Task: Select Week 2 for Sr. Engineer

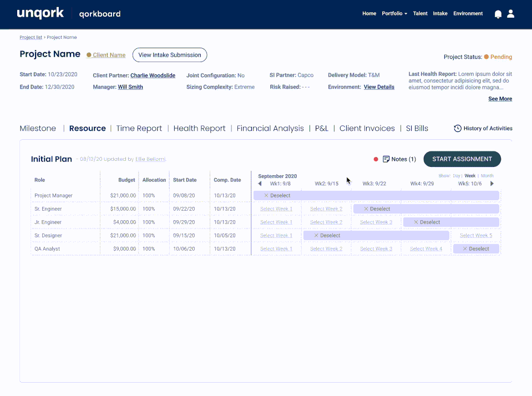Action: coord(326,209)
